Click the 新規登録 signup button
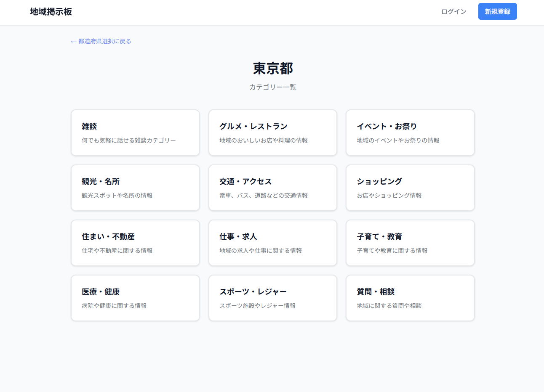The width and height of the screenshot is (544, 392). click(497, 11)
